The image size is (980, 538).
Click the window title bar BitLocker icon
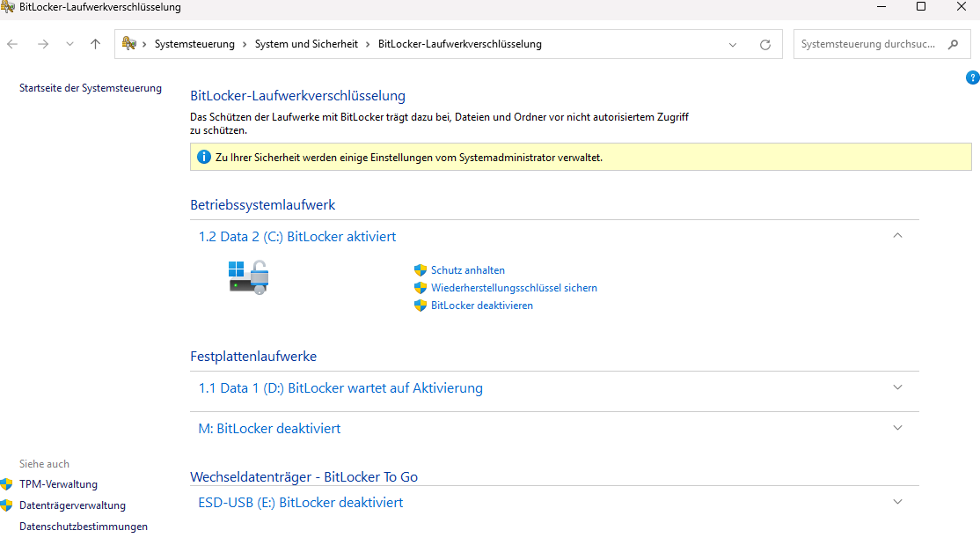click(8, 7)
